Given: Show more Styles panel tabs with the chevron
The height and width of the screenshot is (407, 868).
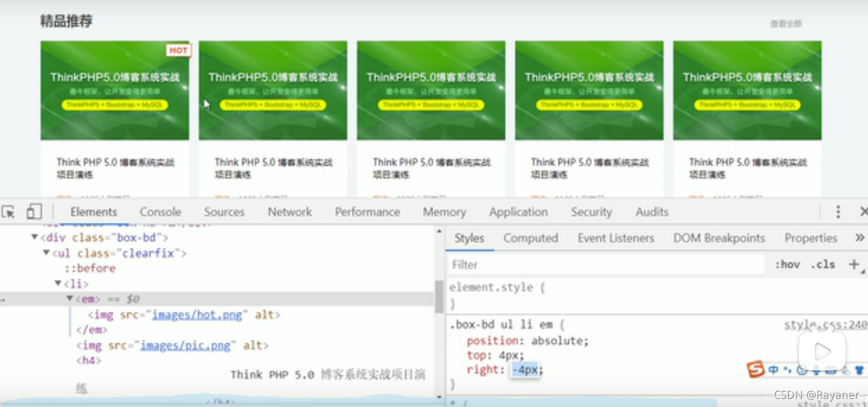Looking at the screenshot, I should (x=859, y=238).
